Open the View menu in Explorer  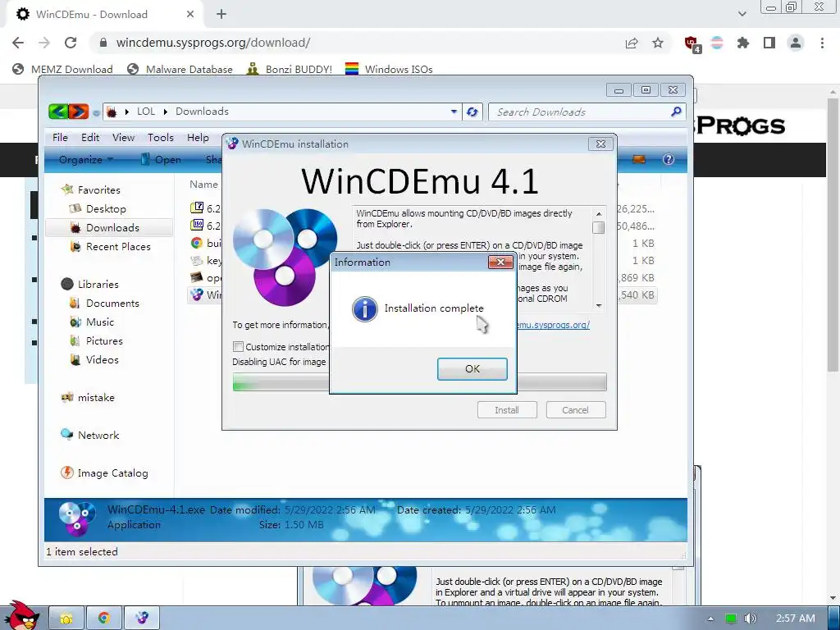[x=123, y=138]
